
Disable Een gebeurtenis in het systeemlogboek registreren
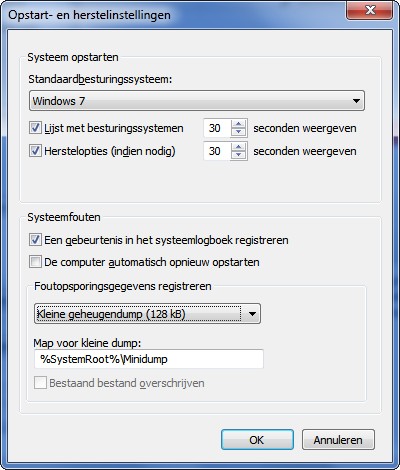point(35,240)
